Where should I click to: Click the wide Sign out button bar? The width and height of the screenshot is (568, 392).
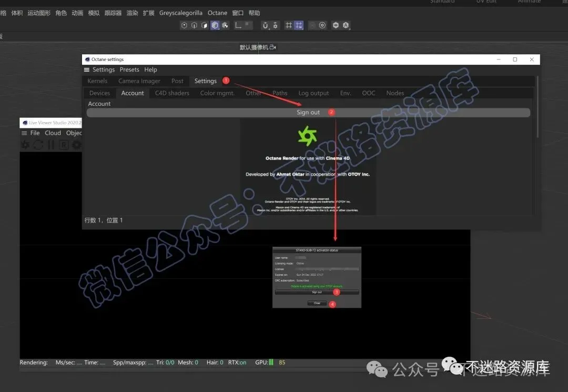pos(308,112)
